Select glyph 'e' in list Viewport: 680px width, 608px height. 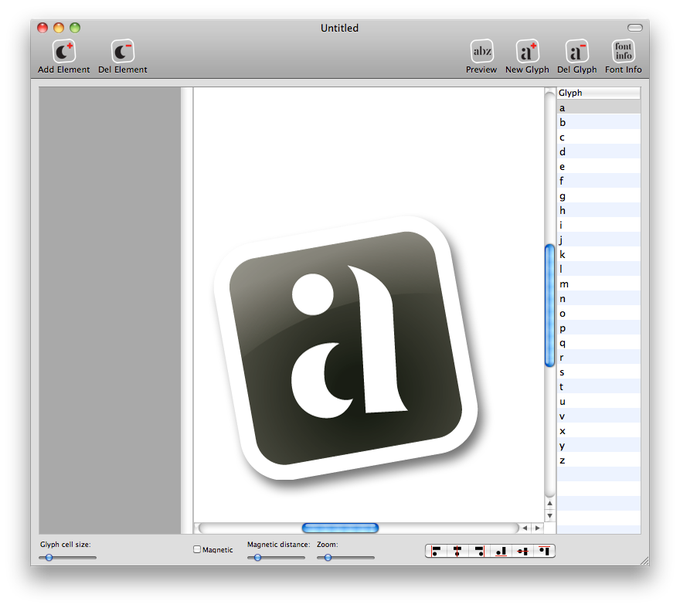[598, 167]
